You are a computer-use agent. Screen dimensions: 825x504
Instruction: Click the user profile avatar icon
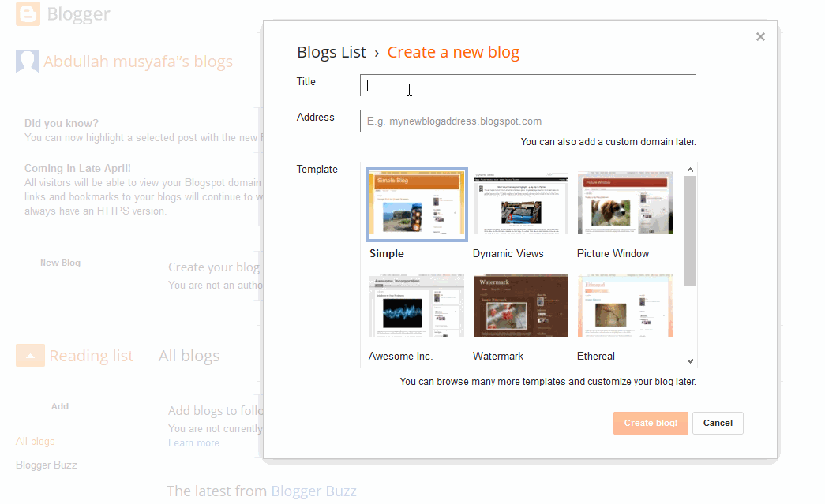[28, 62]
